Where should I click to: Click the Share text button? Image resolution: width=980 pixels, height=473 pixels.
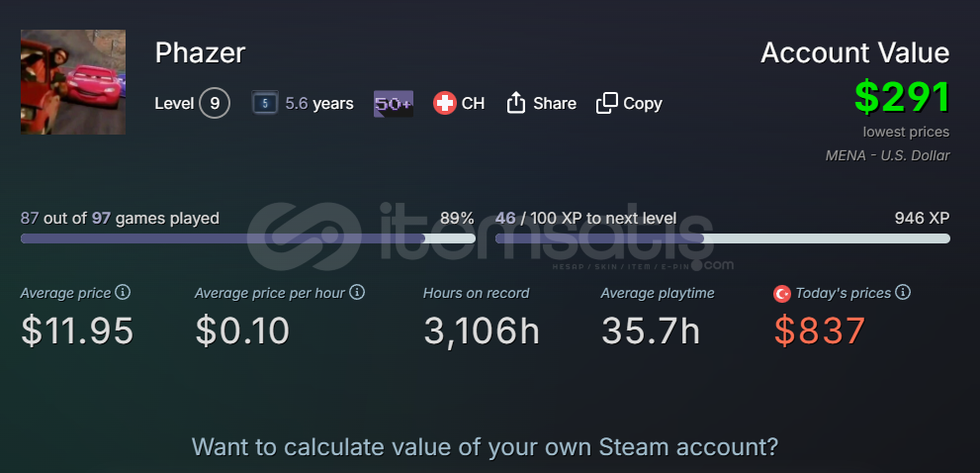coord(555,103)
